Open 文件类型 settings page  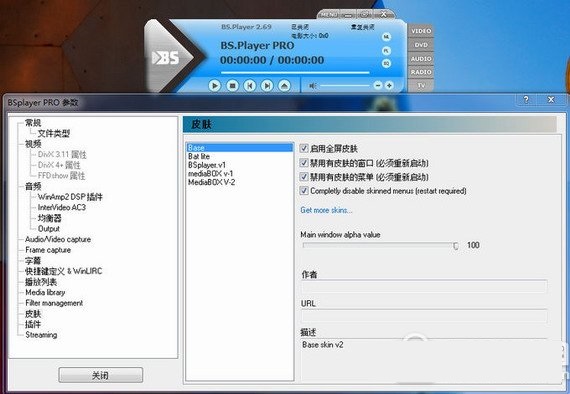click(54, 133)
